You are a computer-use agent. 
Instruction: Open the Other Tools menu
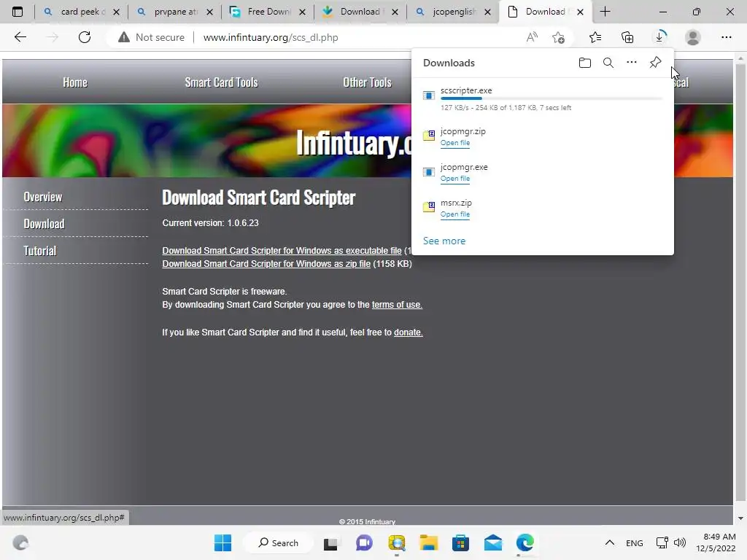[x=367, y=82]
